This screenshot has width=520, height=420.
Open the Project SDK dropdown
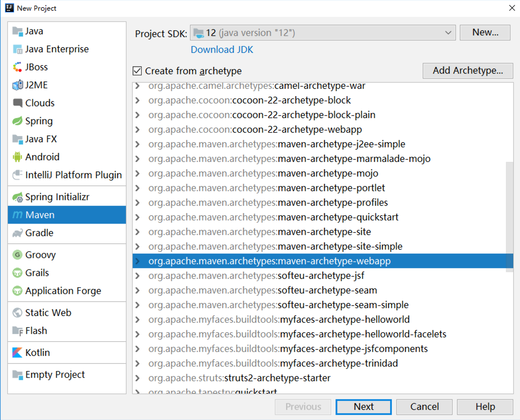pyautogui.click(x=323, y=33)
